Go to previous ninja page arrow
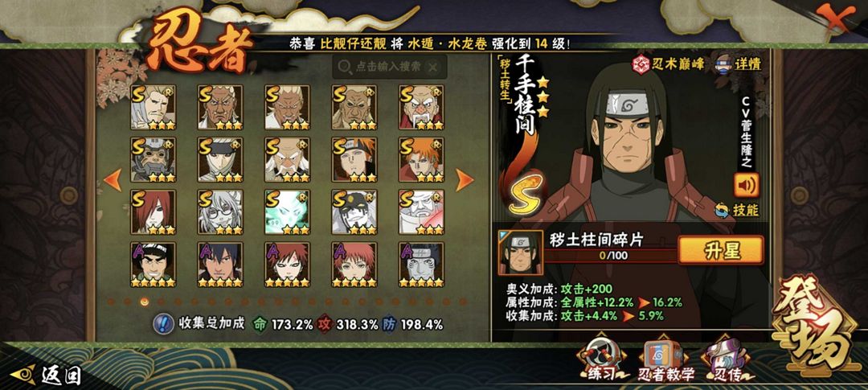This screenshot has height=390, width=868. 113,179
